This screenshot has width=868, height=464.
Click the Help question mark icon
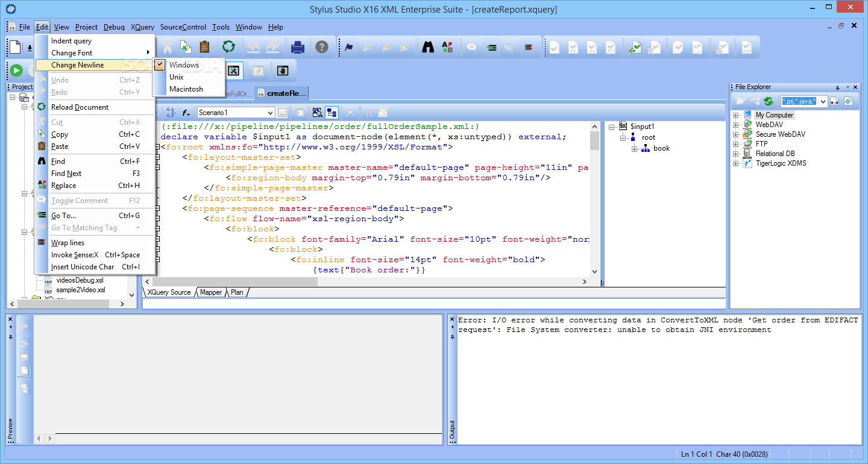pyautogui.click(x=322, y=47)
